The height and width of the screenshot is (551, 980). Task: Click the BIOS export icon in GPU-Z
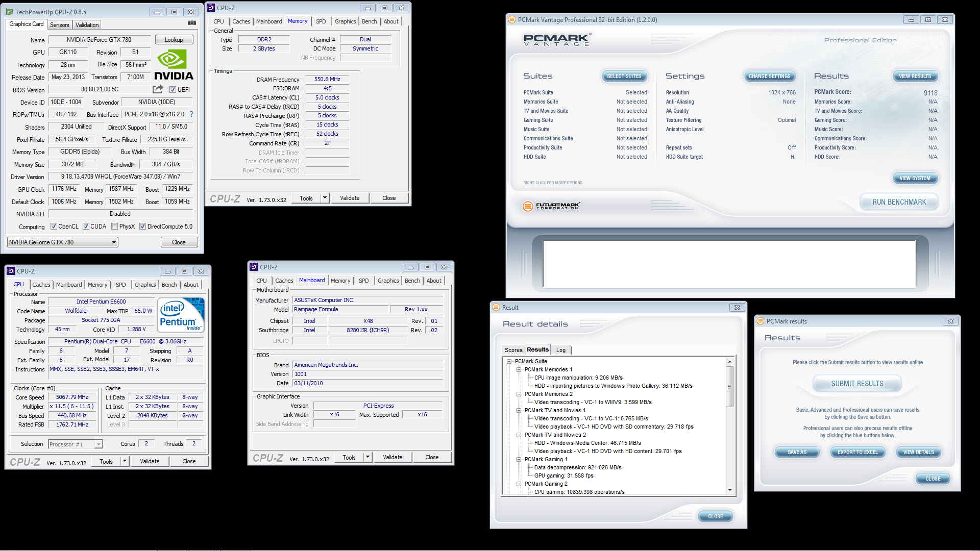pyautogui.click(x=158, y=89)
